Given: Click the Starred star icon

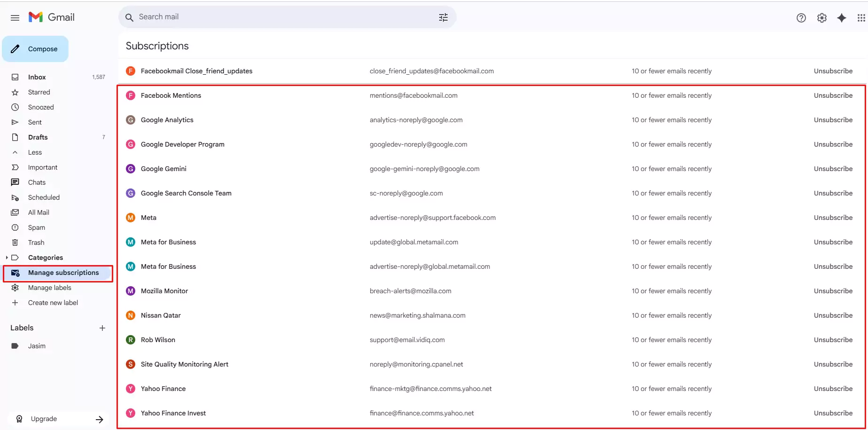Looking at the screenshot, I should point(15,92).
